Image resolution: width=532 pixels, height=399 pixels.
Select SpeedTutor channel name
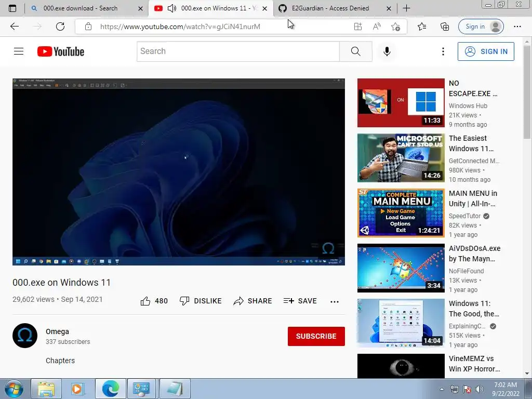(464, 216)
